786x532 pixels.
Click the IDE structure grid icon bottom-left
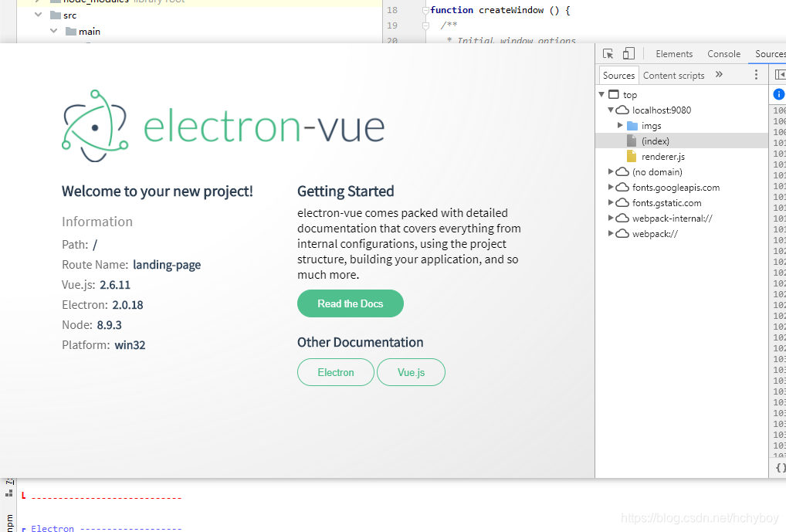[x=9, y=493]
